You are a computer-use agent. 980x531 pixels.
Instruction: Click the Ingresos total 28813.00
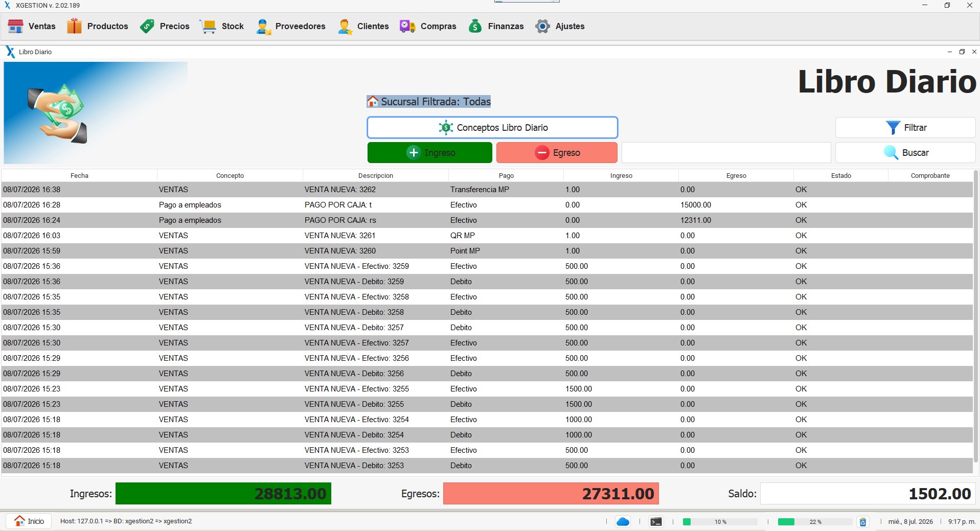223,494
